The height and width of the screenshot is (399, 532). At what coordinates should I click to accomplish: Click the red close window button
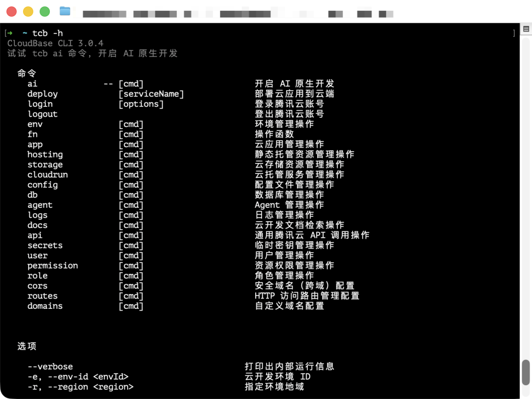pyautogui.click(x=11, y=11)
